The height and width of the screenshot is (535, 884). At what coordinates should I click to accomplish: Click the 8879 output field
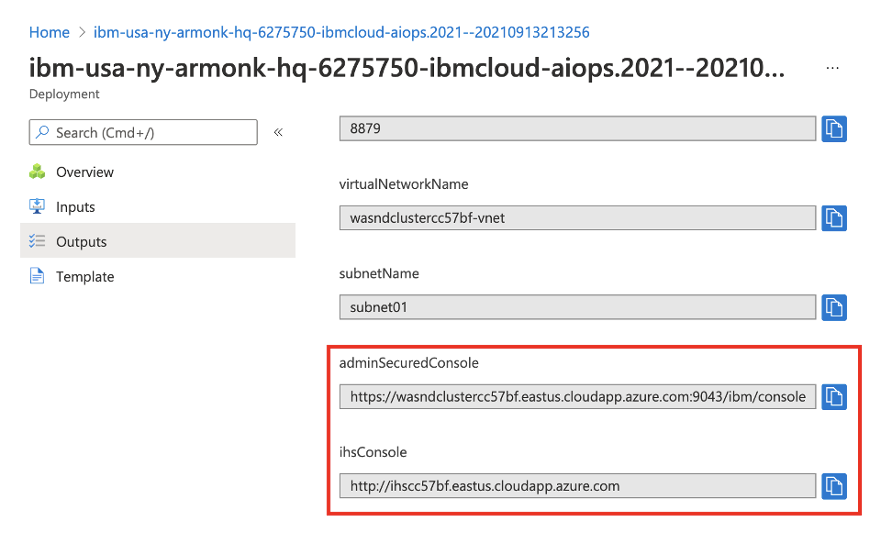pos(577,129)
